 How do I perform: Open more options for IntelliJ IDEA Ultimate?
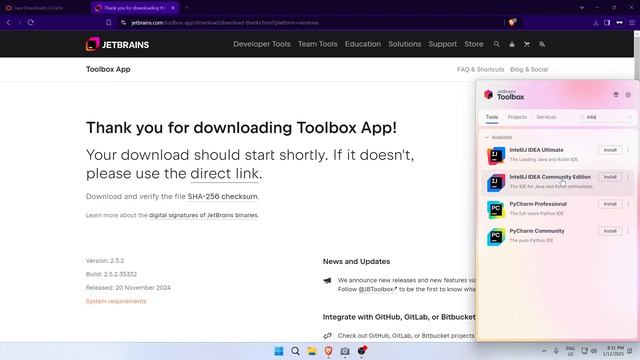(629, 150)
